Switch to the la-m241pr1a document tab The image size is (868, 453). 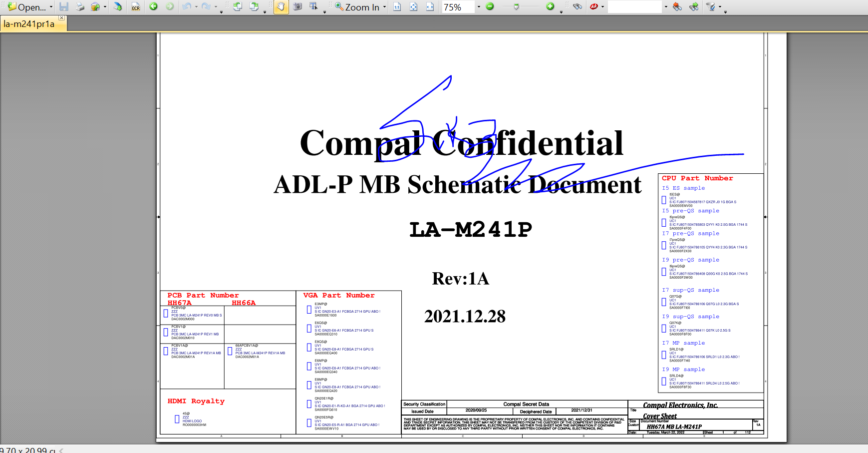click(x=30, y=24)
